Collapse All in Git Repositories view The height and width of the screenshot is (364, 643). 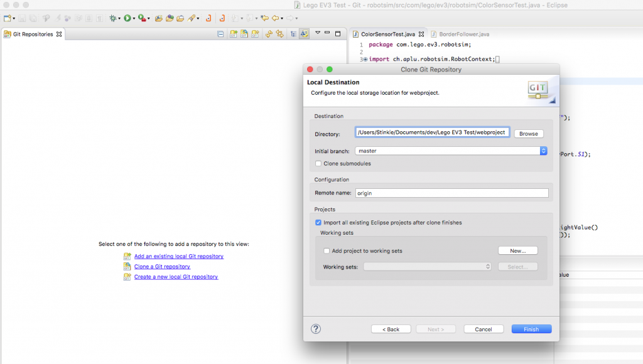[x=222, y=33]
